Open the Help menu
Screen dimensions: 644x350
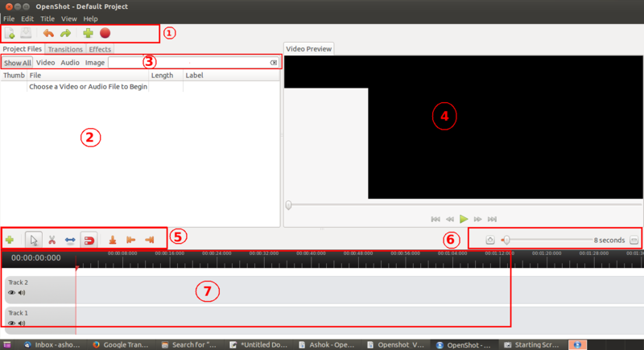point(90,19)
